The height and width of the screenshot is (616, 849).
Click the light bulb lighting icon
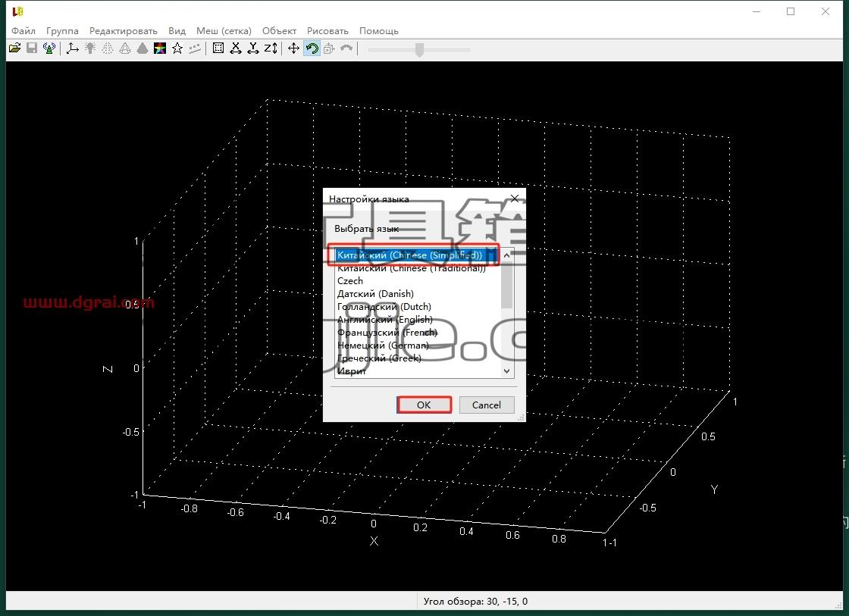click(90, 48)
